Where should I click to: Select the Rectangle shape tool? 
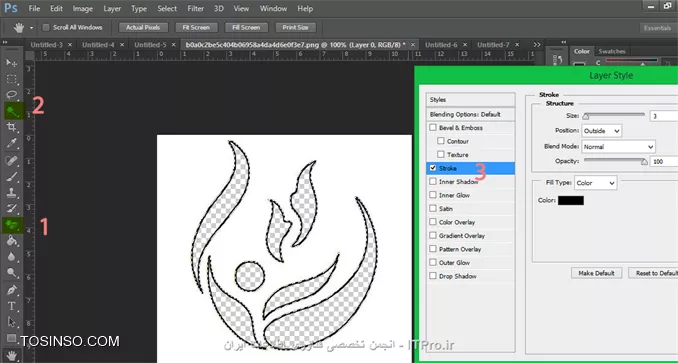11,338
